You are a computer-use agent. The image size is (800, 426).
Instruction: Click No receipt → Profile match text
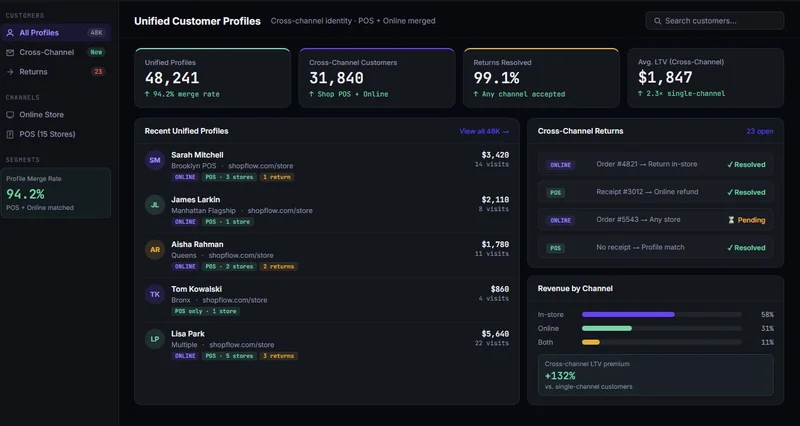point(640,247)
